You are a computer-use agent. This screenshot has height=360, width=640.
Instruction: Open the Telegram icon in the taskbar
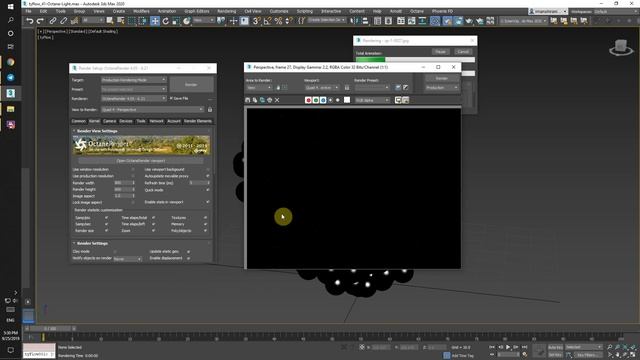(x=11, y=78)
